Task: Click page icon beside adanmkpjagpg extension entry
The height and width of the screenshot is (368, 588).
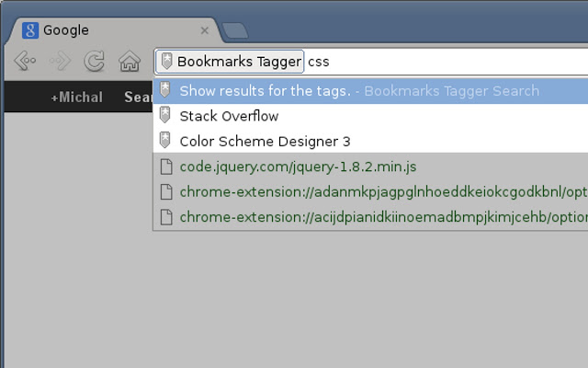Action: point(166,192)
